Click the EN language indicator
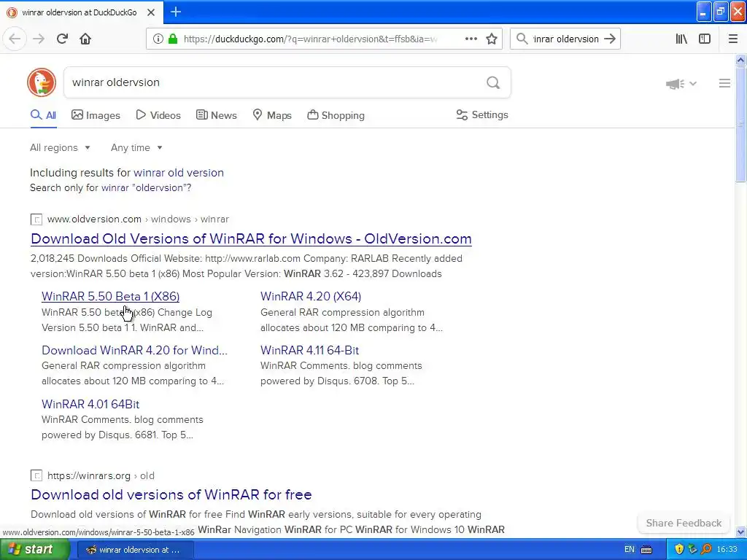 [630, 550]
